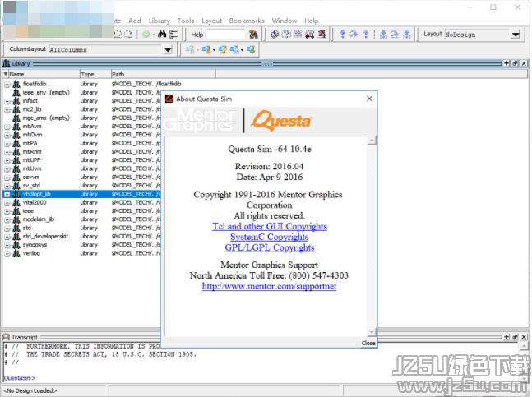Close the Library pane
Viewport: 532px width, 397px height.
(524, 63)
